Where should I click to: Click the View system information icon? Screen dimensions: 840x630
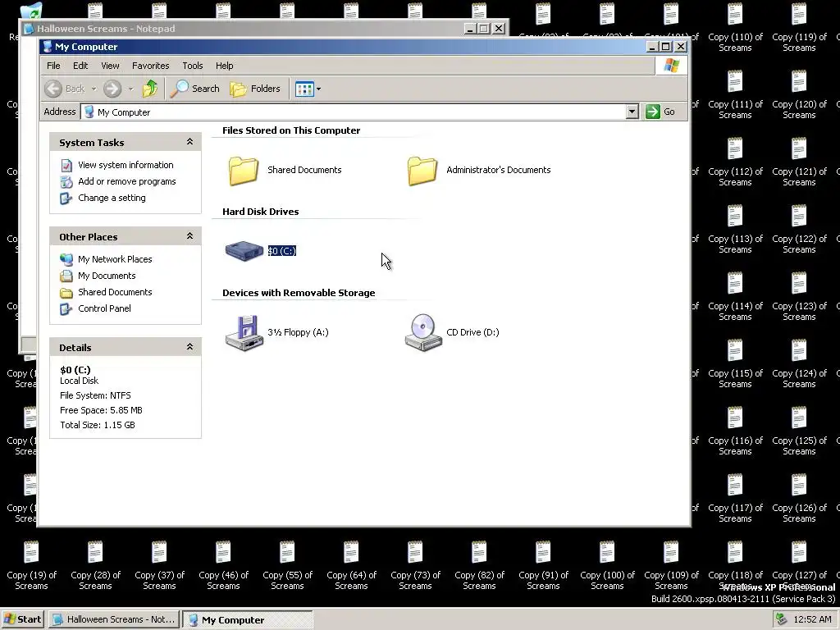point(66,166)
